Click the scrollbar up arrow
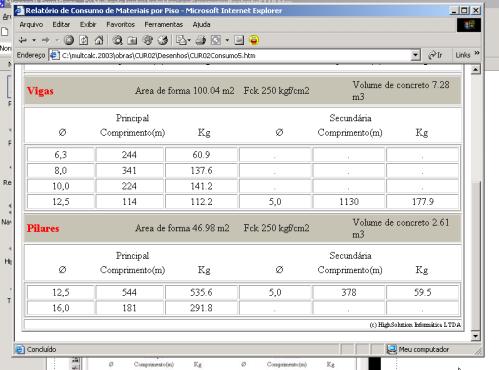The image size is (499, 370). click(476, 69)
